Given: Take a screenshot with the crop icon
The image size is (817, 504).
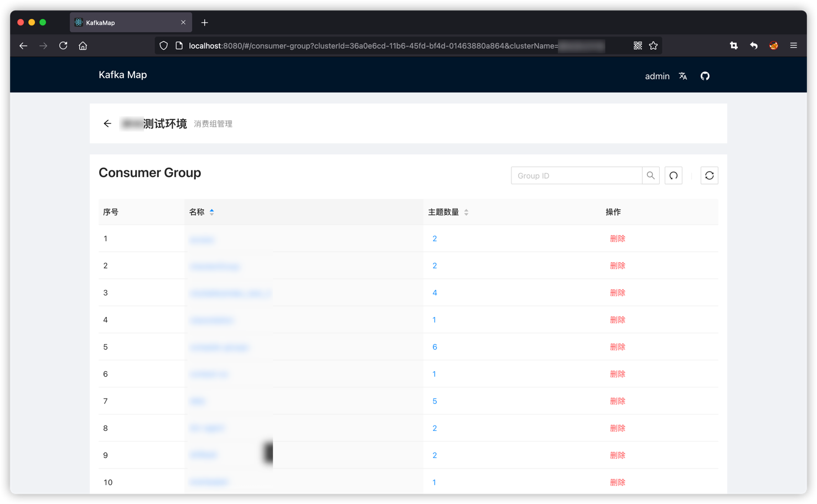Looking at the screenshot, I should coord(733,45).
